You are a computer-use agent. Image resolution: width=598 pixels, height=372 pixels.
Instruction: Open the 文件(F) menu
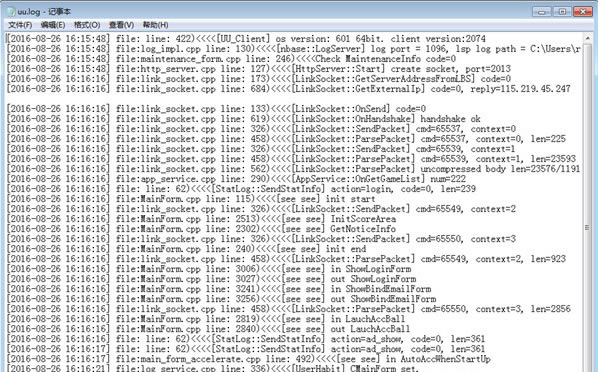20,25
